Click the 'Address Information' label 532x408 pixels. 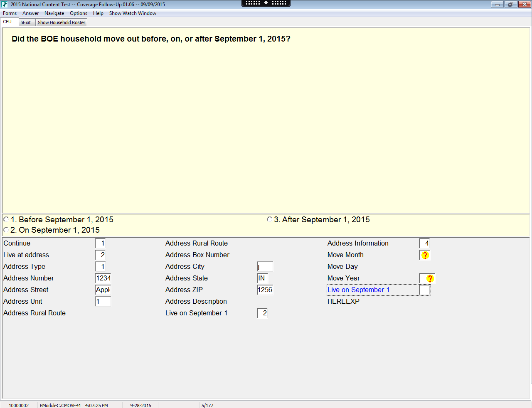(358, 243)
